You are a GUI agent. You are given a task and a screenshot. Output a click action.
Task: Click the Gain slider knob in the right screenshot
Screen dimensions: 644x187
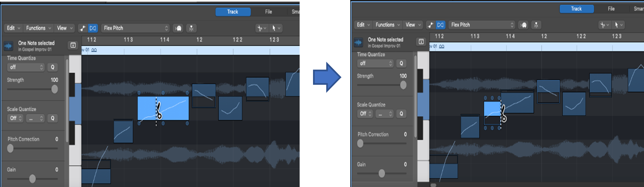tap(382, 174)
